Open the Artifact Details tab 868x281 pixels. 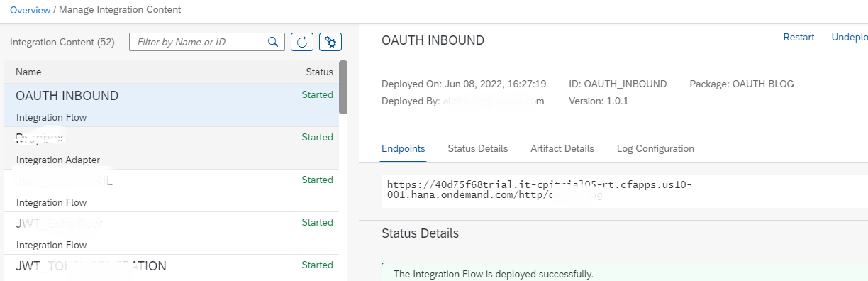[562, 148]
